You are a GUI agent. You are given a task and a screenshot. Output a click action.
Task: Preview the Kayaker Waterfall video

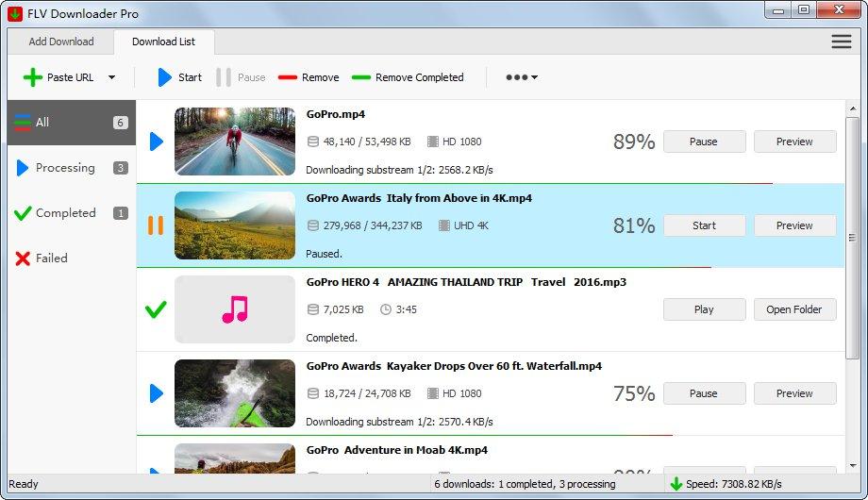coord(795,393)
